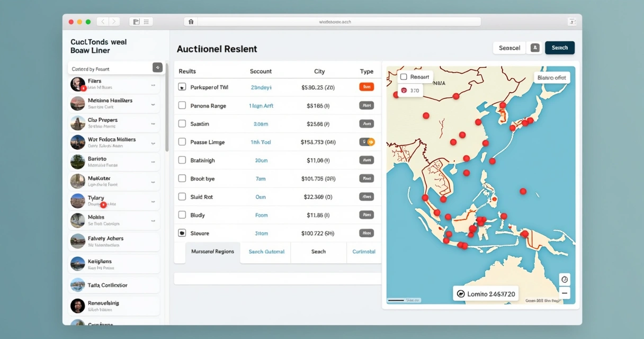Switch to the Mursearel Regions tab
The height and width of the screenshot is (339, 644).
pyautogui.click(x=213, y=252)
